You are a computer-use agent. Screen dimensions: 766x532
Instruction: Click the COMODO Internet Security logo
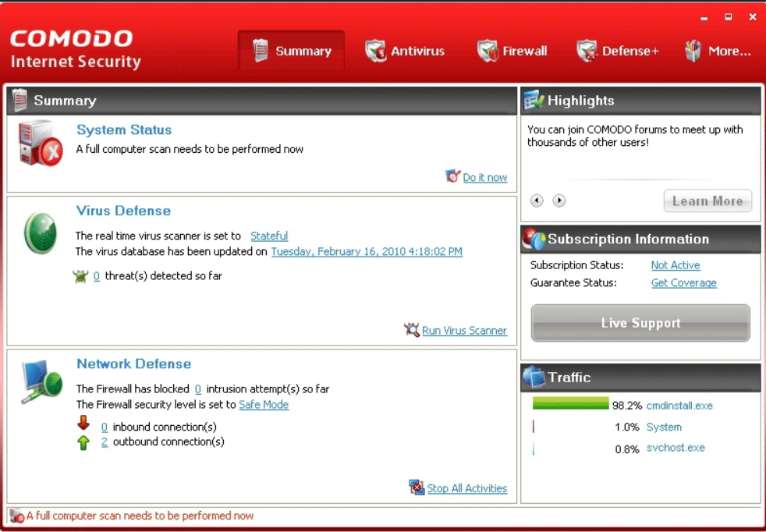[75, 50]
